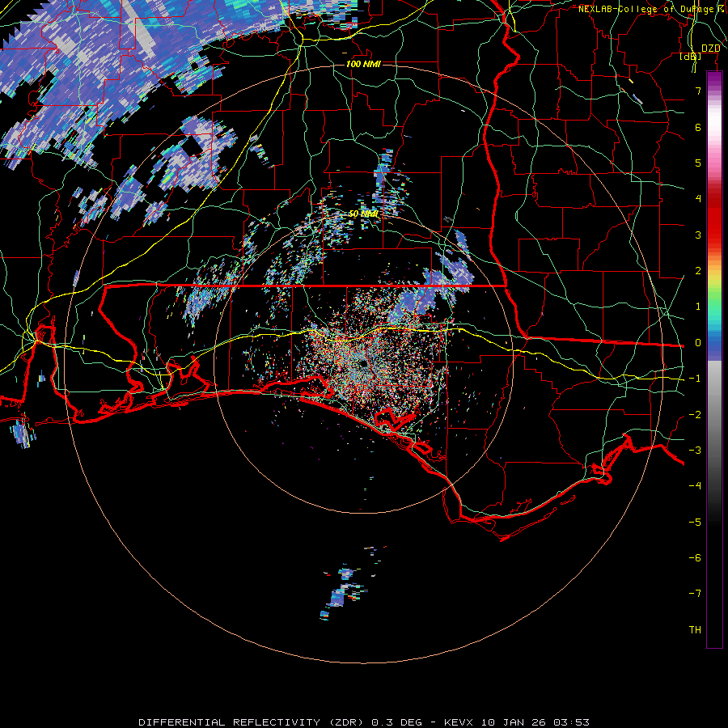
Task: Click the "1" value on the dB scale
Action: (x=698, y=307)
